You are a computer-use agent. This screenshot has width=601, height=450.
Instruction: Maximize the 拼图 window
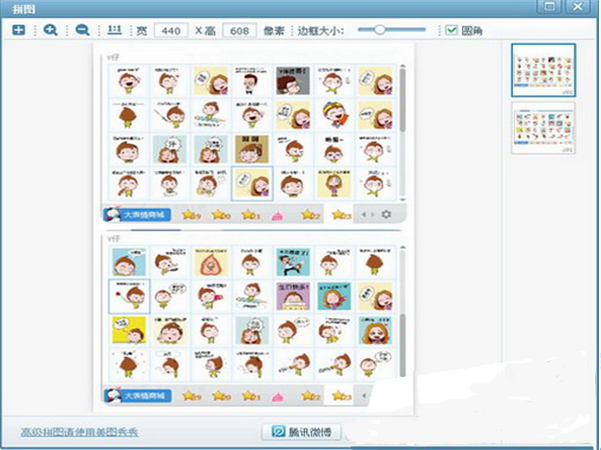(x=550, y=7)
